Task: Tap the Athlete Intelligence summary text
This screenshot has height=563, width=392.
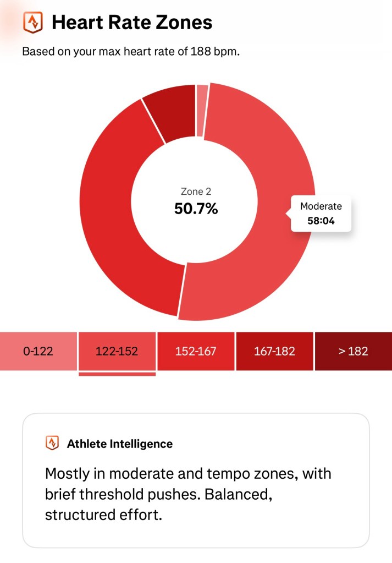Action: click(188, 494)
